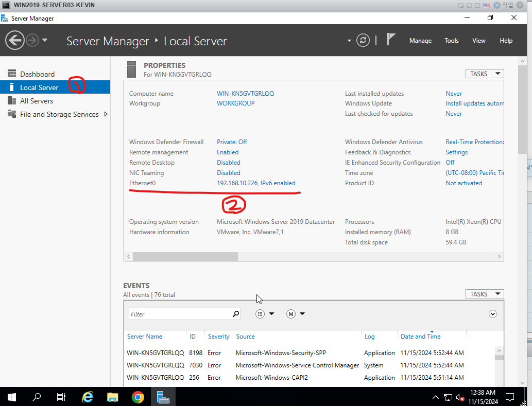The image size is (532, 406).
Task: Open the Events TASKS dropdown
Action: pos(485,294)
